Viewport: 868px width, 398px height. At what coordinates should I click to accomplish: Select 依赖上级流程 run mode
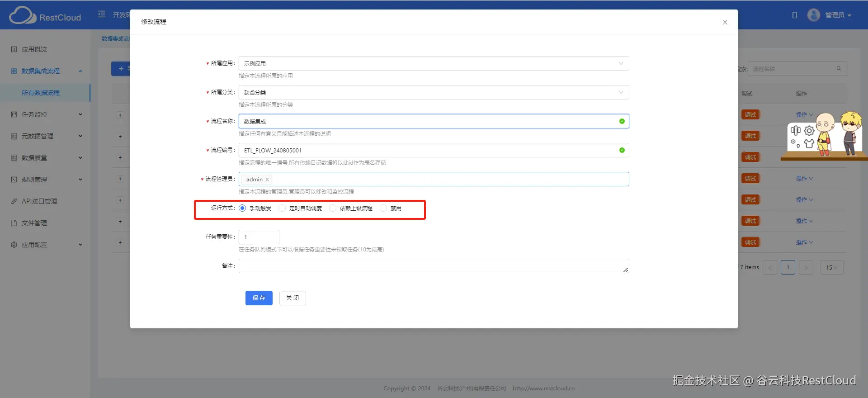(333, 208)
